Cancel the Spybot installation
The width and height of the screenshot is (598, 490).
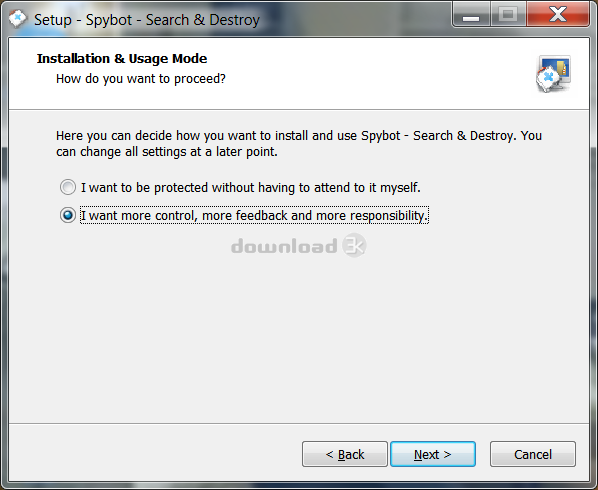[533, 454]
